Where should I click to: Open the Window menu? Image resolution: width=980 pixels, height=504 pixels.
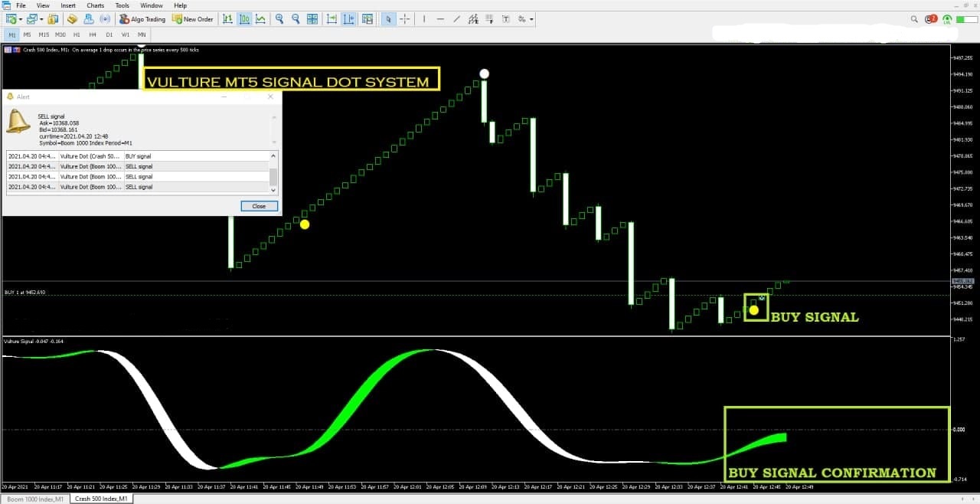click(x=152, y=5)
